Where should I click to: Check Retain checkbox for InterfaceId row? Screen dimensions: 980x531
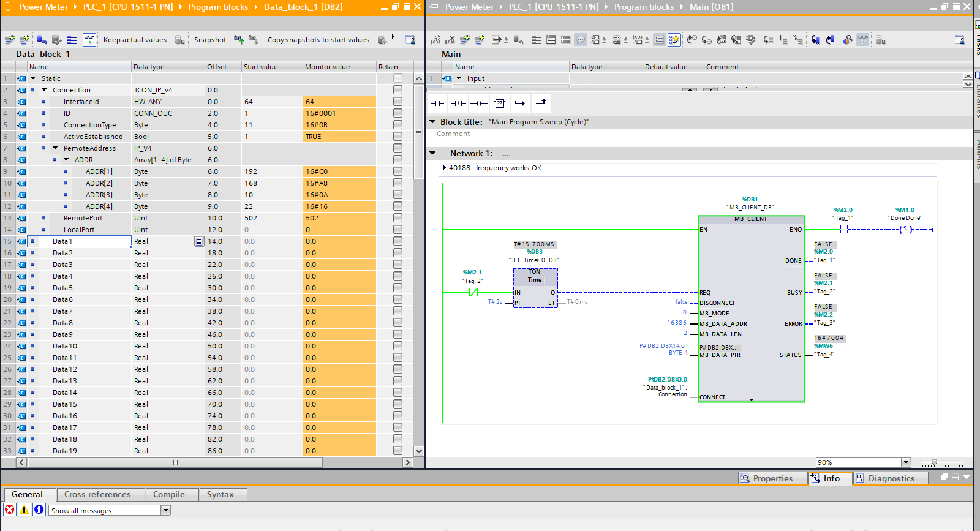pyautogui.click(x=398, y=102)
